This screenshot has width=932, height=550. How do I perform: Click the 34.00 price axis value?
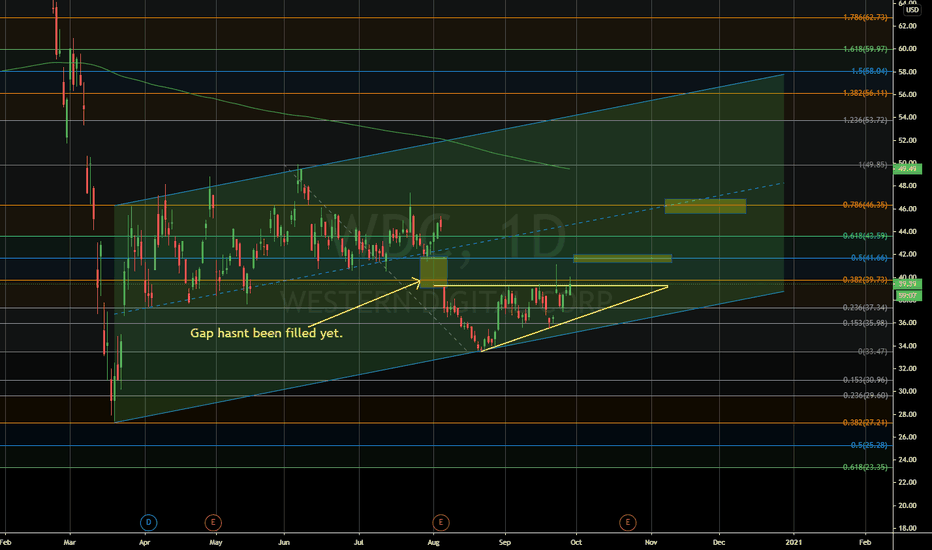point(907,346)
